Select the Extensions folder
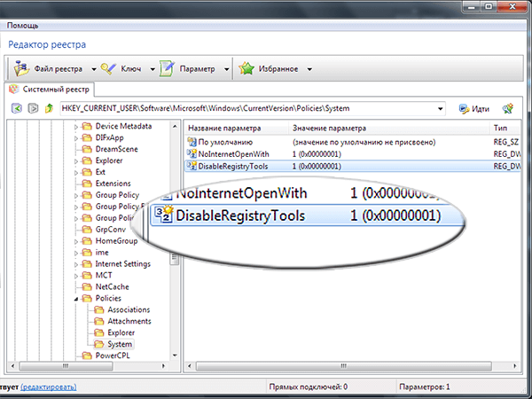Image resolution: width=532 pixels, height=399 pixels. (x=113, y=184)
